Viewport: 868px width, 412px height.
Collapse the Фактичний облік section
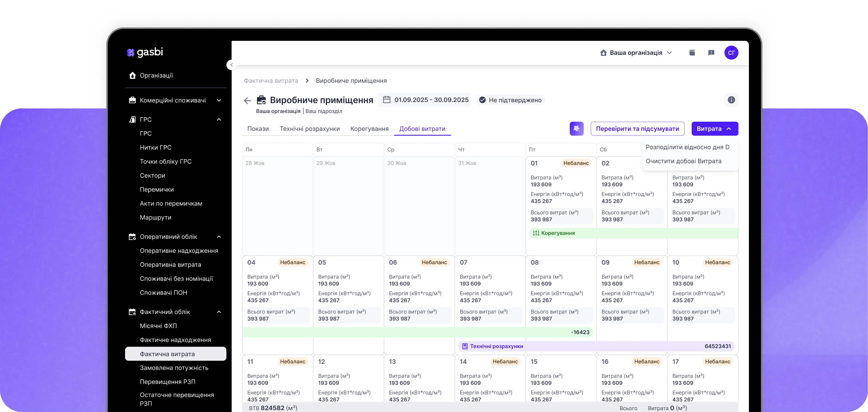pos(219,312)
